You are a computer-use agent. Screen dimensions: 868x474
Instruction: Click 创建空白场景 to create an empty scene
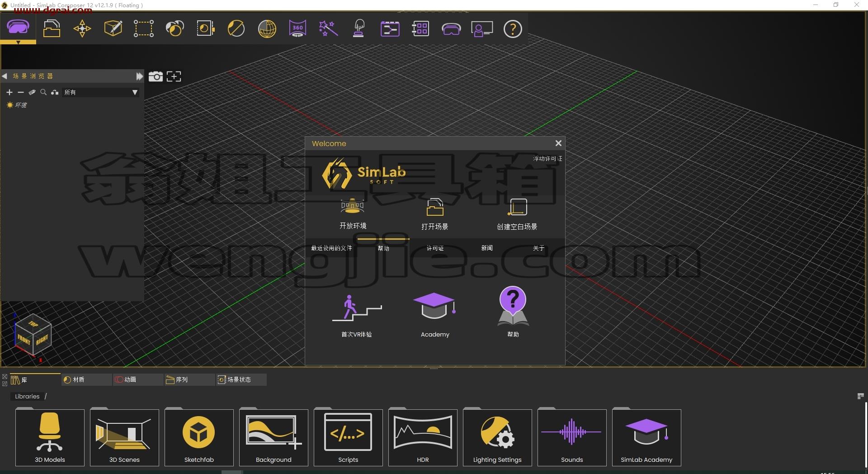coord(517,213)
